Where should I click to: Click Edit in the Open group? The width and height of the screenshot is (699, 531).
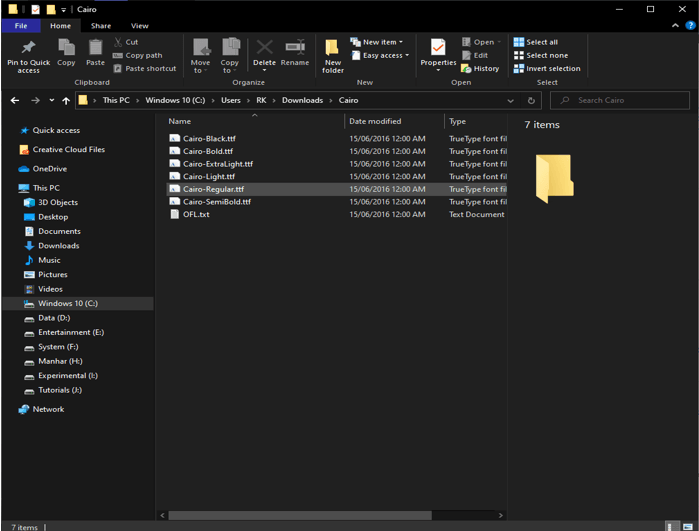tap(475, 55)
